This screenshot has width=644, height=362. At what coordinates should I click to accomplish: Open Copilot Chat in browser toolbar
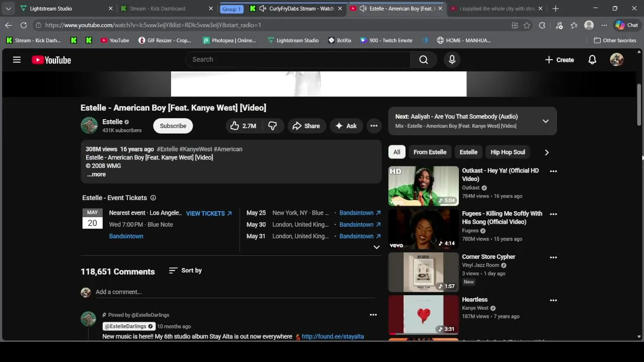coord(627,25)
